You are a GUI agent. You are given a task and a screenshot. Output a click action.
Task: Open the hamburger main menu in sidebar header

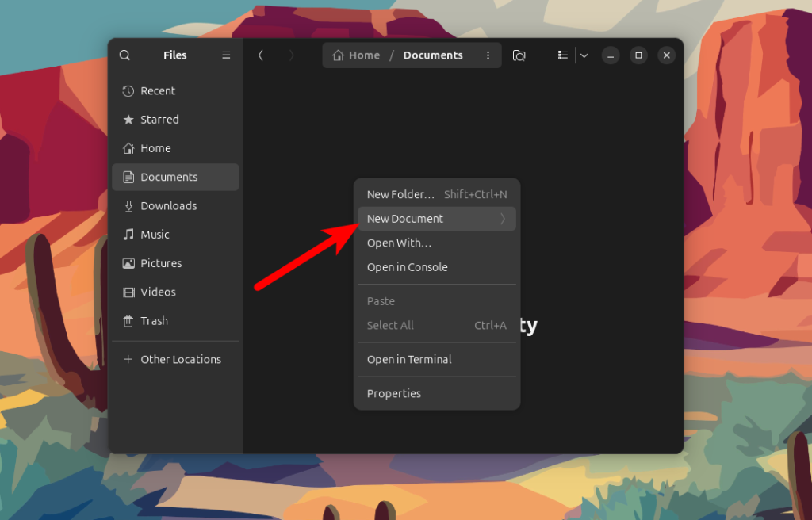tap(226, 55)
